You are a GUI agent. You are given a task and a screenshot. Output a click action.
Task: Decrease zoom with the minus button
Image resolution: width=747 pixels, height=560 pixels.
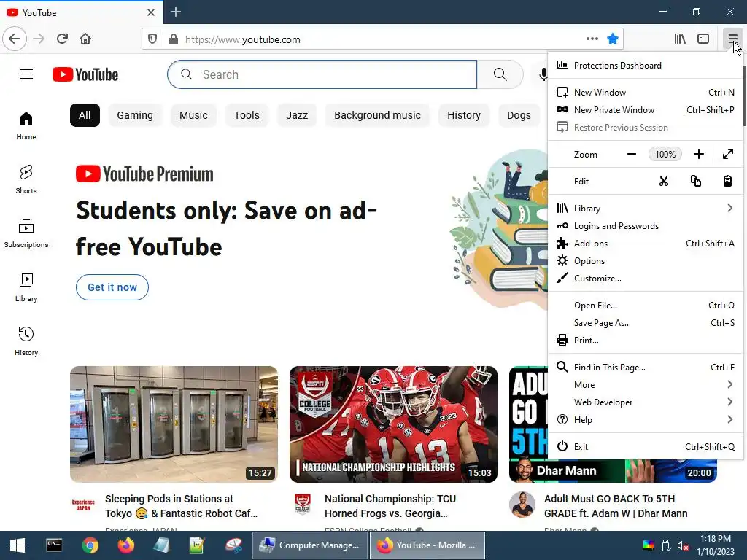pos(632,154)
